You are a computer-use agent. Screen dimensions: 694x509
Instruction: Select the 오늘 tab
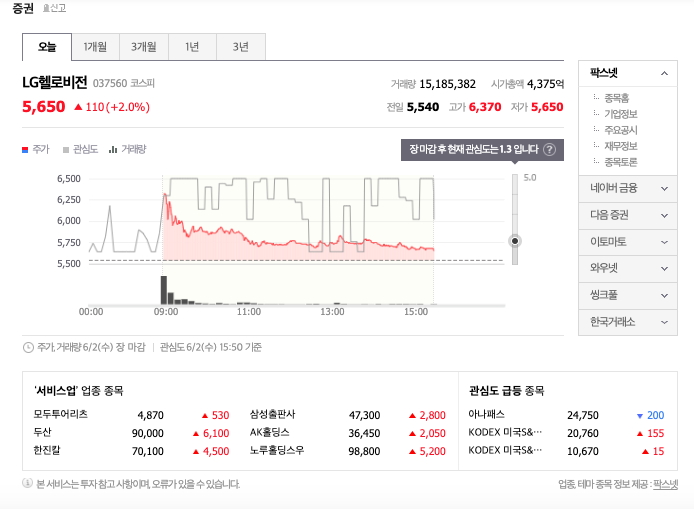47,46
